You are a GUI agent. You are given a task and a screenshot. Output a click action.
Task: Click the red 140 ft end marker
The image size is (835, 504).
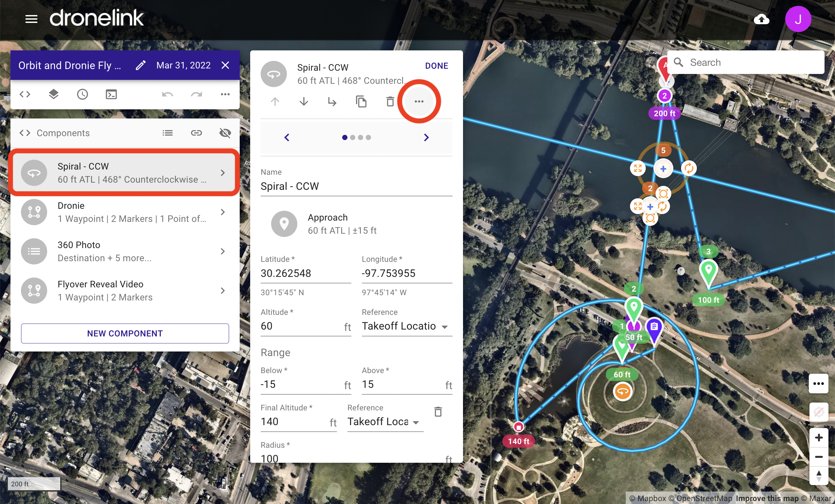pos(518,427)
